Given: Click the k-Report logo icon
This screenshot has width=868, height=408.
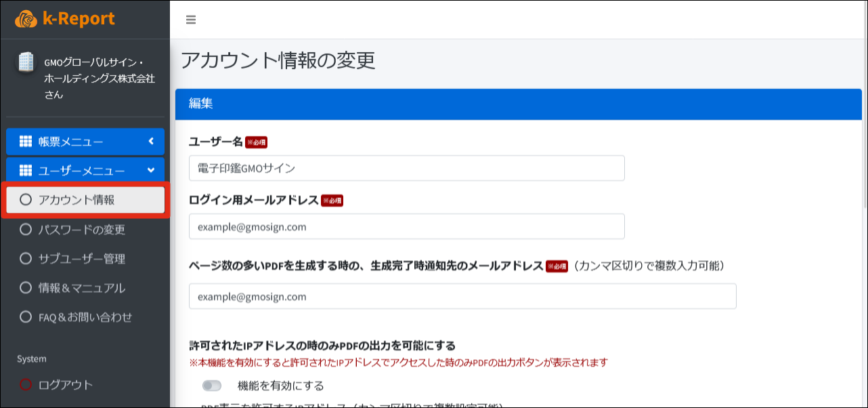Looking at the screenshot, I should [x=26, y=19].
